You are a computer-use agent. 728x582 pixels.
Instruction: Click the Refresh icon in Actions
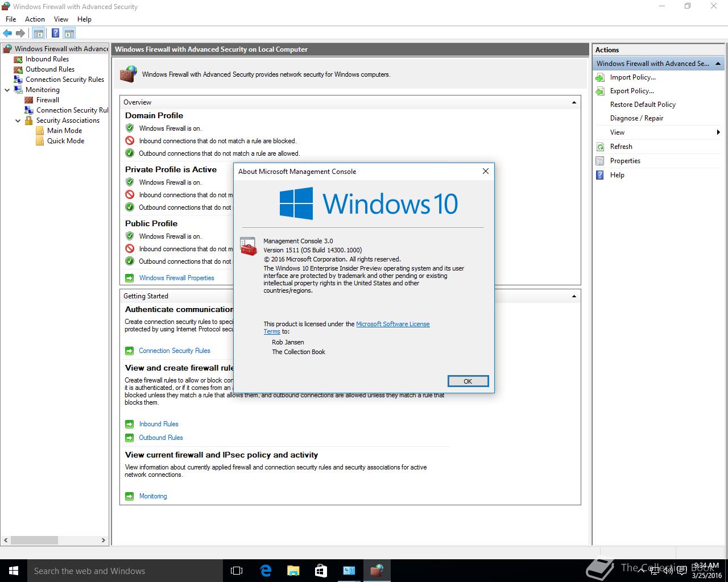[x=600, y=147]
